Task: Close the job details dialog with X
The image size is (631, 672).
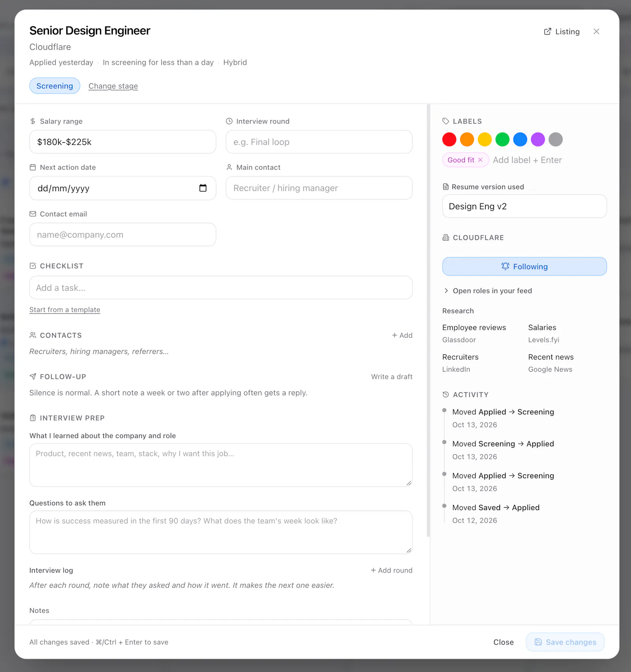Action: pyautogui.click(x=596, y=32)
